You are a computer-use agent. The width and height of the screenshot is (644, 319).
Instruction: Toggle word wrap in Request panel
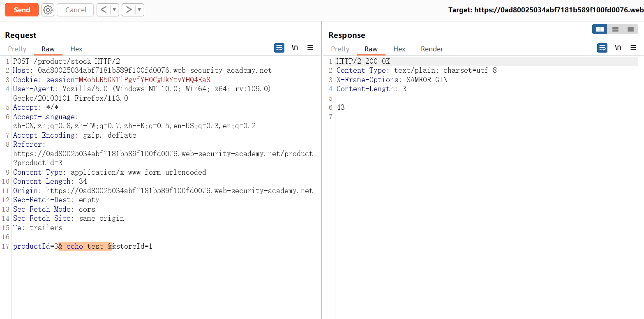279,48
